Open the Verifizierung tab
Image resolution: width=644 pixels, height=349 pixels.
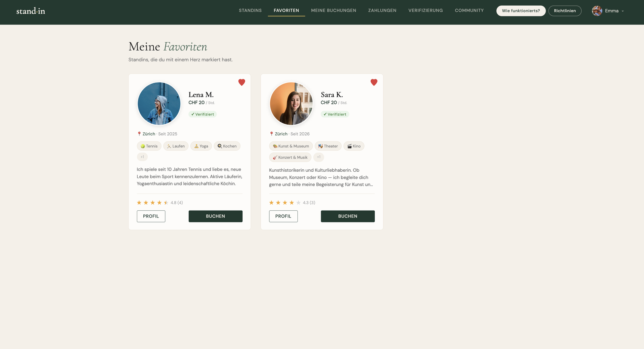pyautogui.click(x=425, y=10)
